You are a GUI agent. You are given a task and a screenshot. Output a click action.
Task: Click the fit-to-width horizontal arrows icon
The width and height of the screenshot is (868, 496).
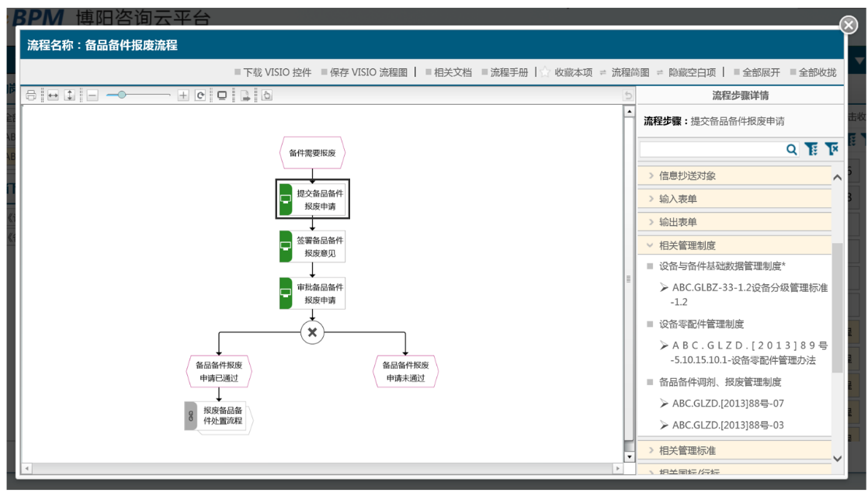[53, 95]
